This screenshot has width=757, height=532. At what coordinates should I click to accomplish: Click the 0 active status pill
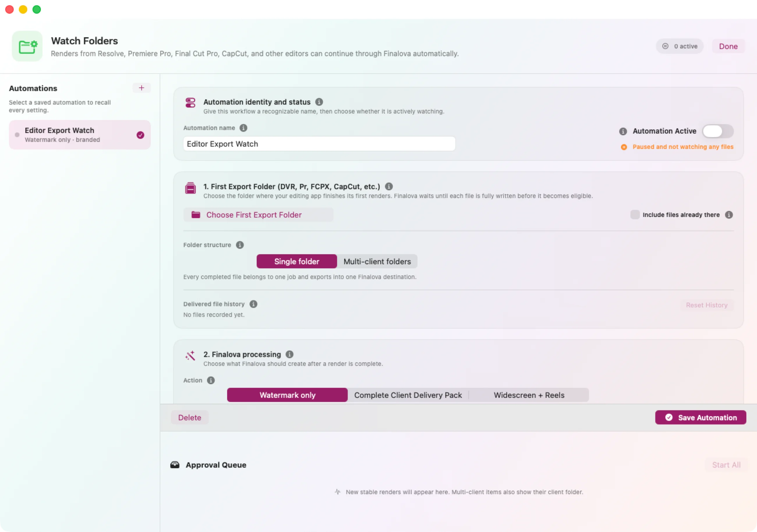pyautogui.click(x=680, y=47)
